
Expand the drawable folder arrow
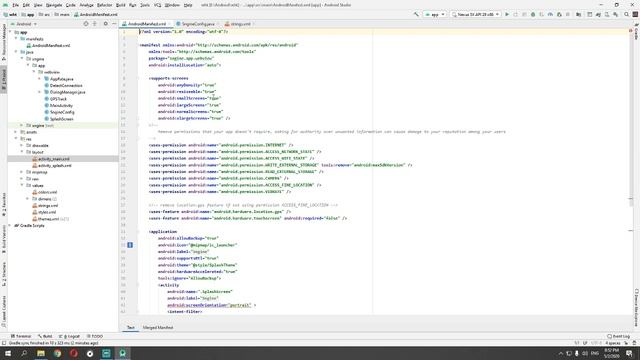coord(22,145)
